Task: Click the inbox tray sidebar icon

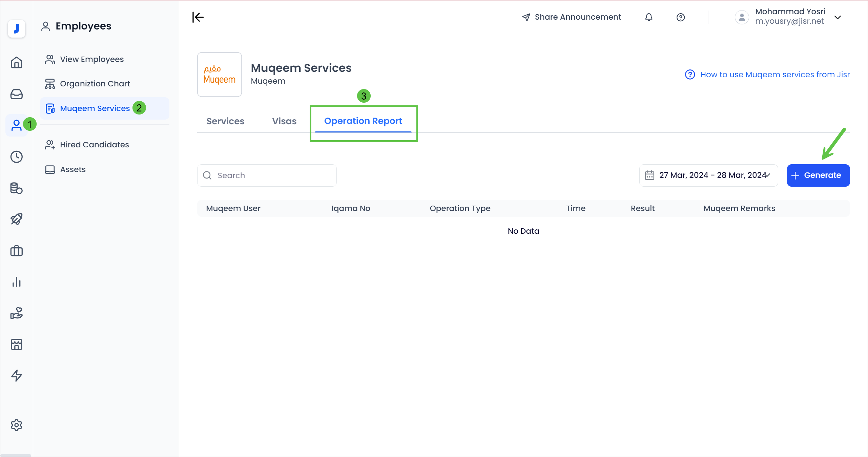Action: 16,94
